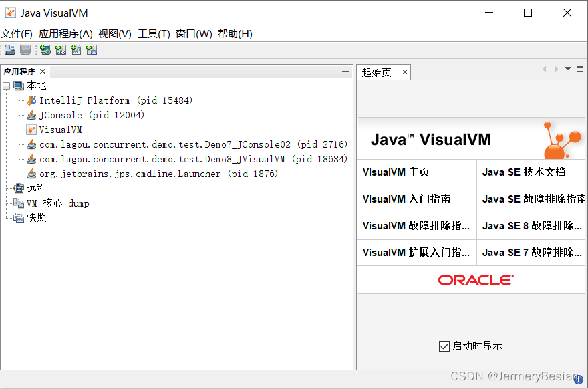Select the 快照 tree node
Image resolution: width=588 pixels, height=389 pixels.
37,218
